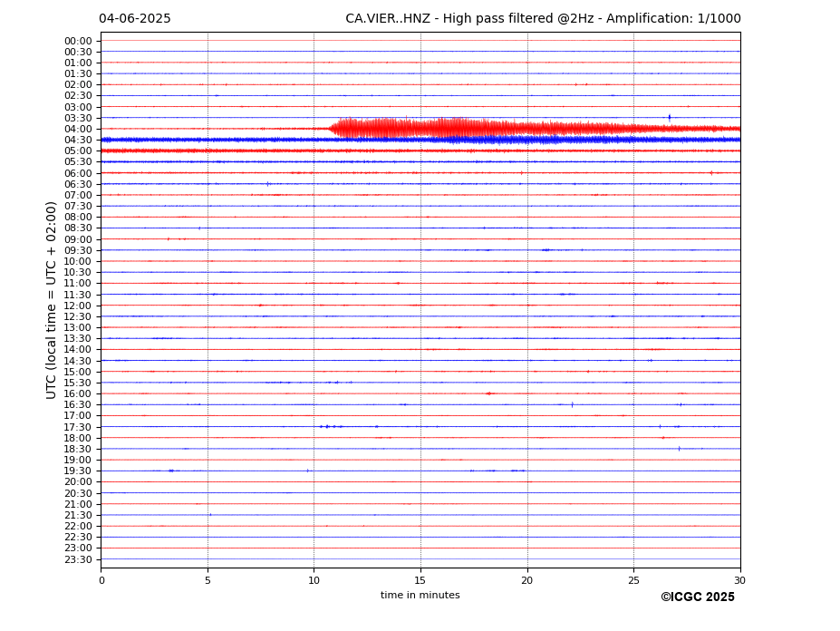Click the 17:30 time row label
This screenshot has width=840, height=631.
click(78, 427)
